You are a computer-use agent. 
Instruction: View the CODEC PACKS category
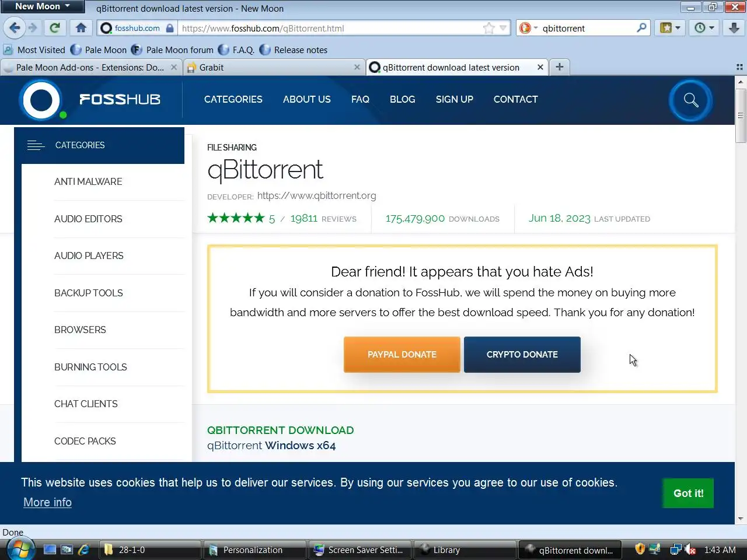(85, 442)
